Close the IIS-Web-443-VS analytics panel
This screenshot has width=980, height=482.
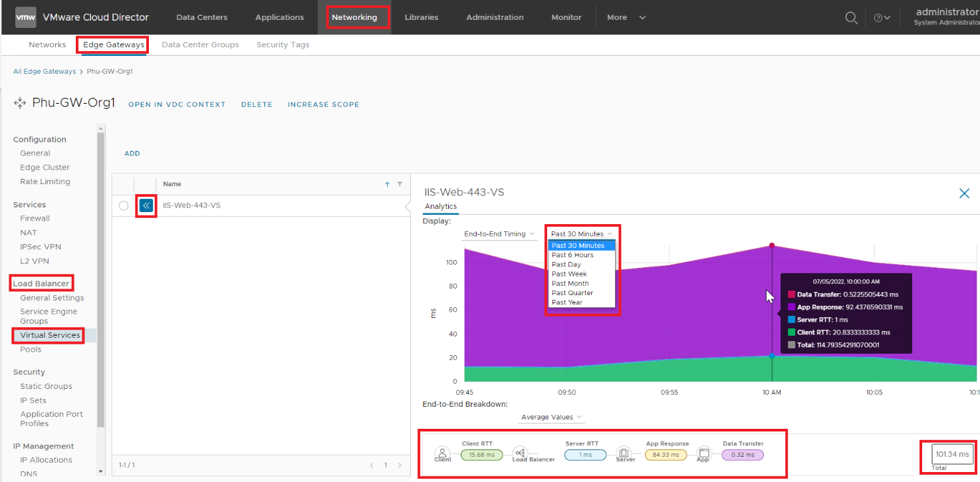964,193
